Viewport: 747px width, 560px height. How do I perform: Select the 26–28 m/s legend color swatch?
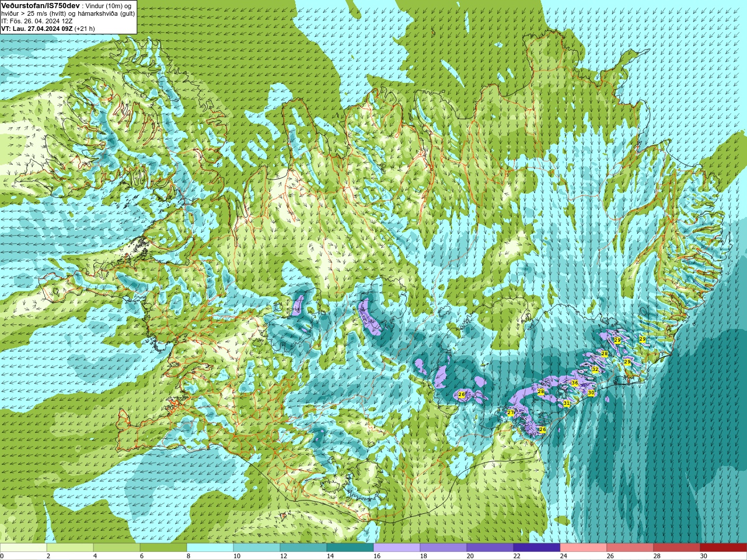(630, 548)
